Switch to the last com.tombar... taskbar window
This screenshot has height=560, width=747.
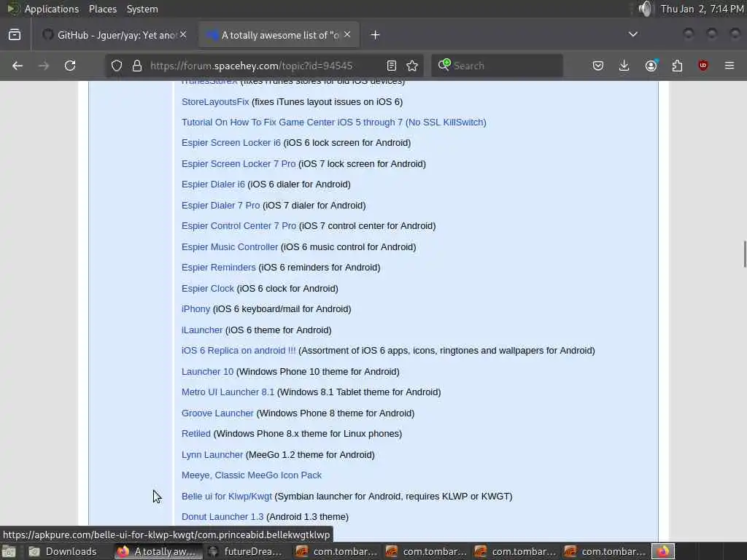pos(605,551)
